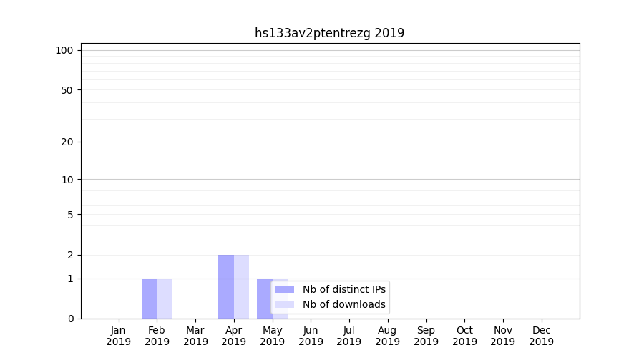Click the Dec 2019 x-axis label

coord(541,336)
